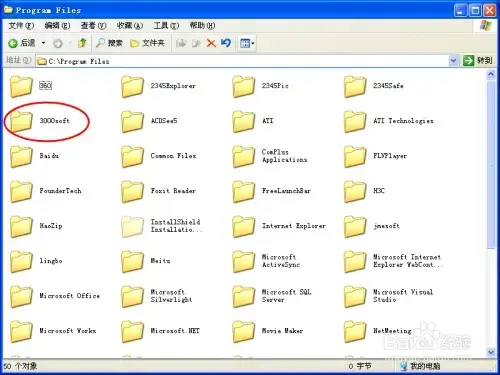500x375 pixels.
Task: Click the 50 个对象 status text
Action: click(x=20, y=366)
